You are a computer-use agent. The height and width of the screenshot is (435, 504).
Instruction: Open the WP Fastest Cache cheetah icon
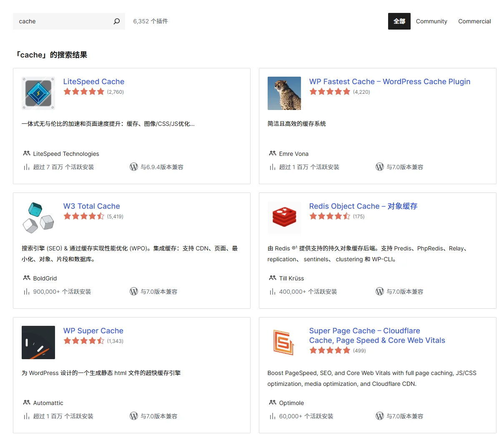[284, 93]
